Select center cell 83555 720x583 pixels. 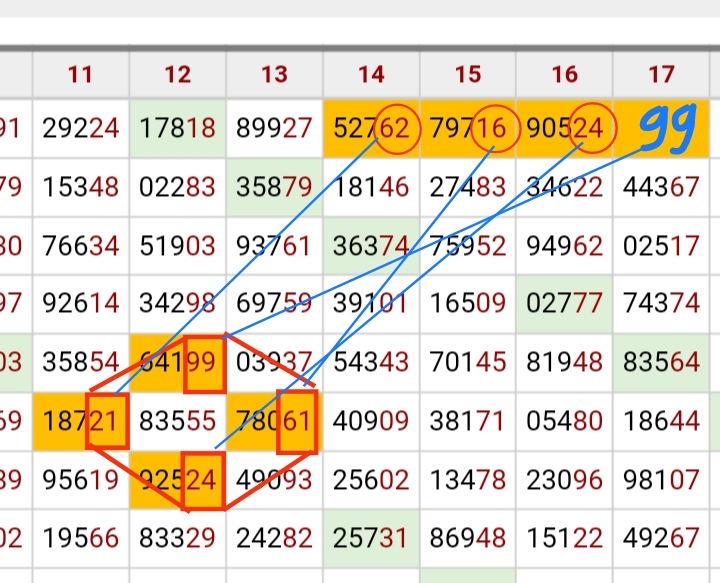point(178,421)
